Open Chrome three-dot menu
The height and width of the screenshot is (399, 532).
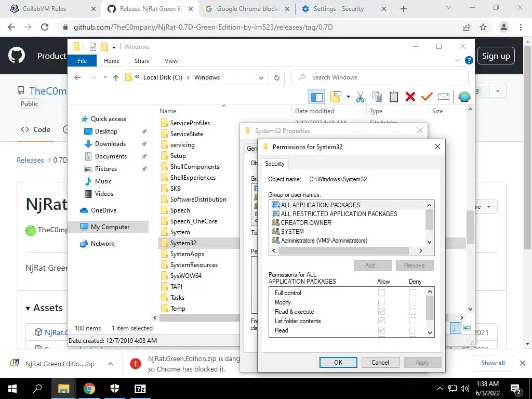(x=521, y=27)
